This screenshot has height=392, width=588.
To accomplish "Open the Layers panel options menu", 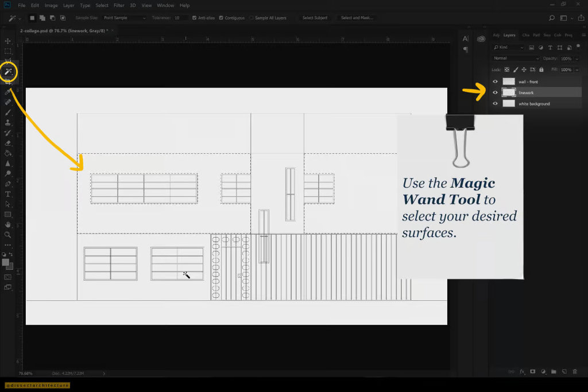I will pos(583,35).
